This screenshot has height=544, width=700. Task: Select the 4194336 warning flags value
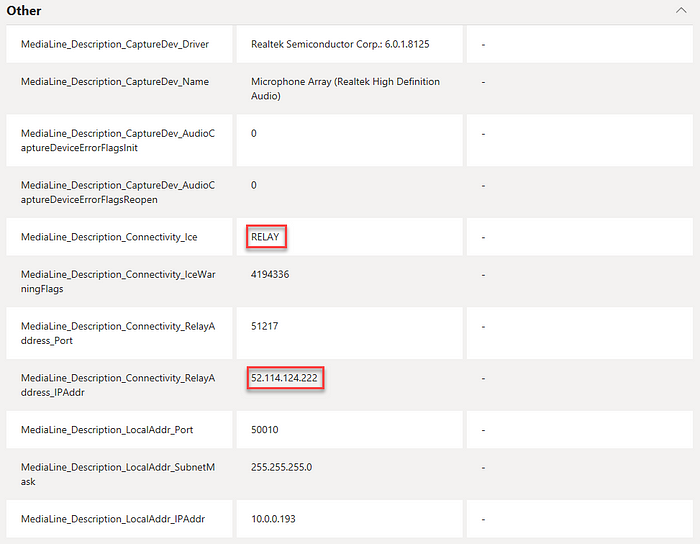[x=270, y=274]
